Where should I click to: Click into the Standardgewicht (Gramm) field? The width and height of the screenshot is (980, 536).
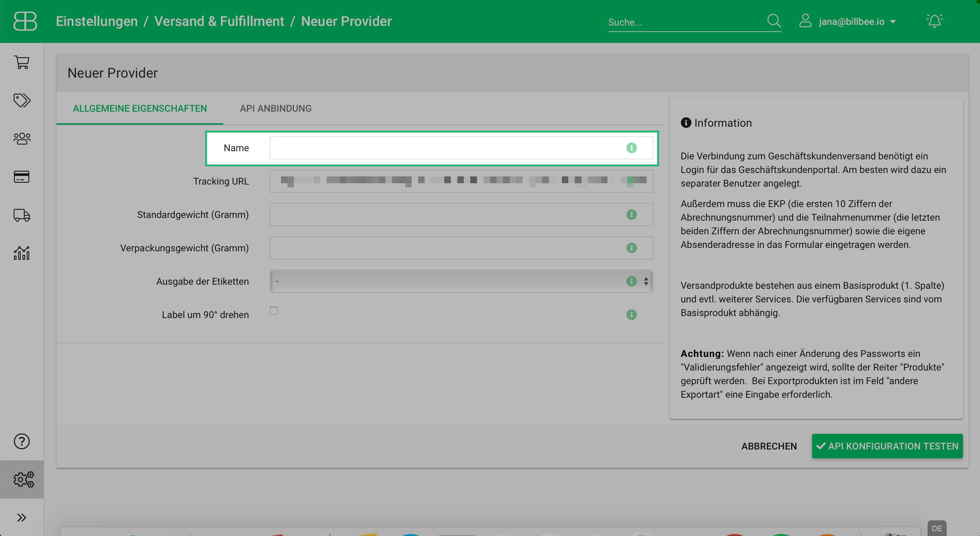coord(445,215)
